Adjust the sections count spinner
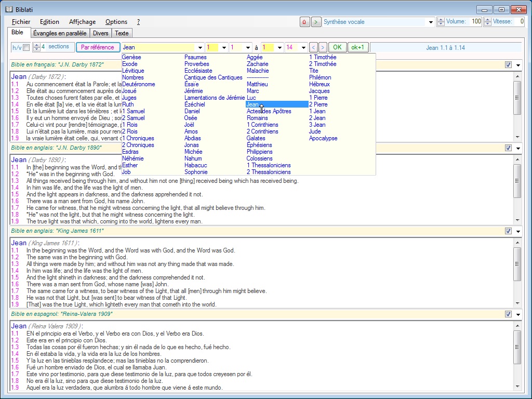The height and width of the screenshot is (399, 532). click(x=36, y=47)
